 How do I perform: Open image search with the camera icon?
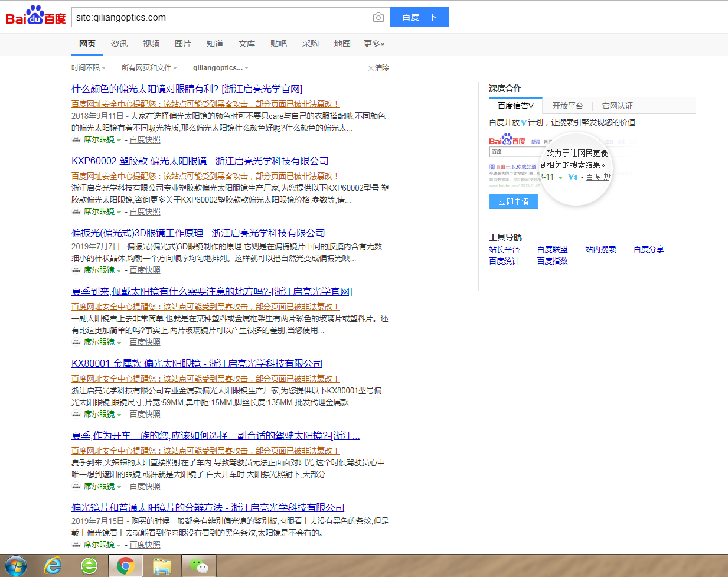click(x=378, y=18)
